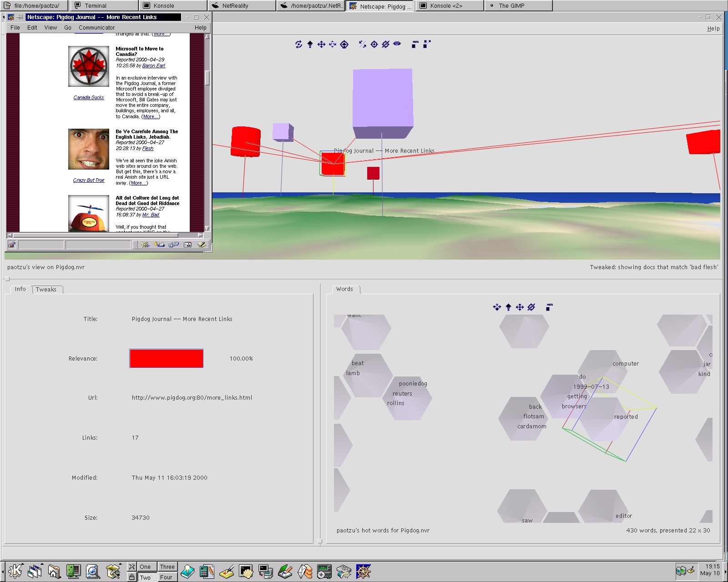This screenshot has width=728, height=582.
Task: Click the crossed-out target icon in the 3D toolbar
Action: tap(385, 44)
